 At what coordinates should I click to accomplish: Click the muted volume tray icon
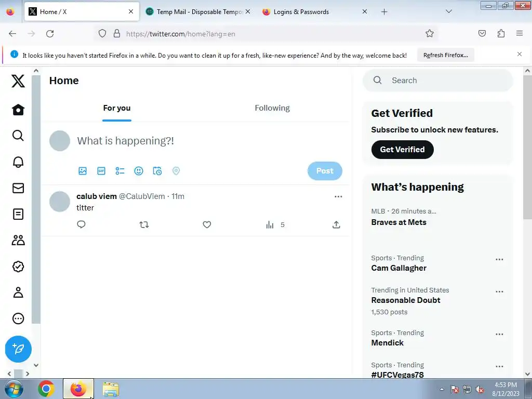480,389
